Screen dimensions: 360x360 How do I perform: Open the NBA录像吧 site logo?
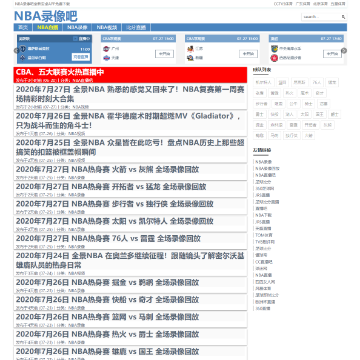[46, 16]
